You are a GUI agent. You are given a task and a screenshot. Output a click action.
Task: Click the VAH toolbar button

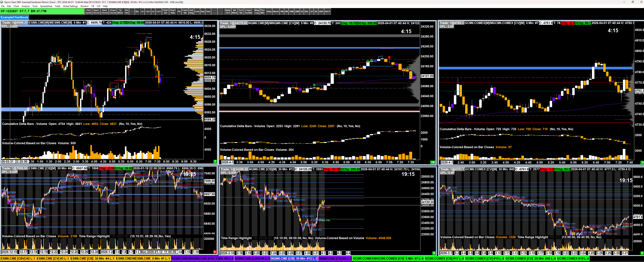pos(321,11)
